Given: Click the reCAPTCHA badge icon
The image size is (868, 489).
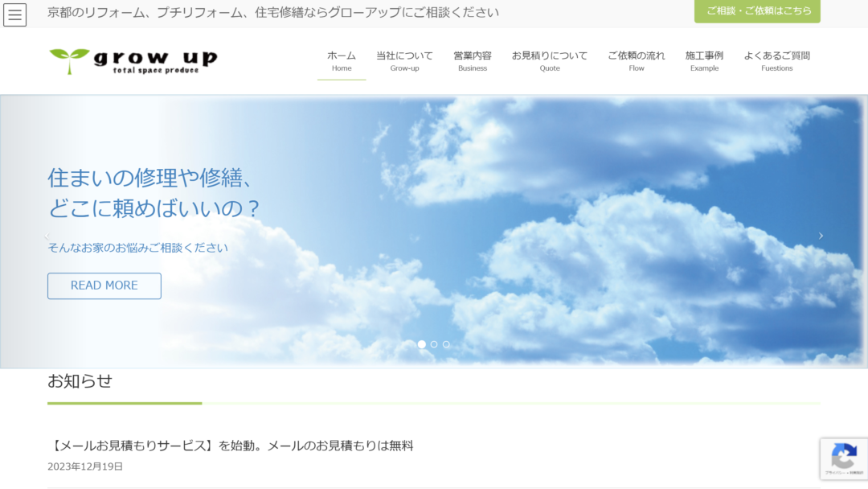Looking at the screenshot, I should [844, 458].
